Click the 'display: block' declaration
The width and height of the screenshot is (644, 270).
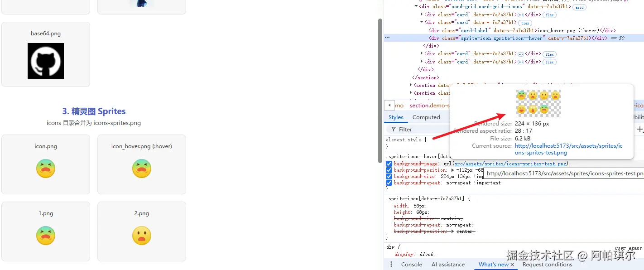coord(414,254)
